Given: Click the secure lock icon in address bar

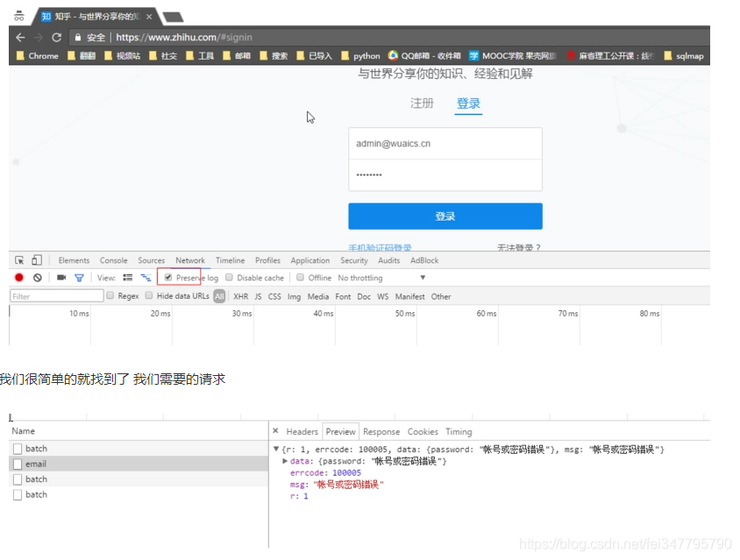Looking at the screenshot, I should 78,38.
